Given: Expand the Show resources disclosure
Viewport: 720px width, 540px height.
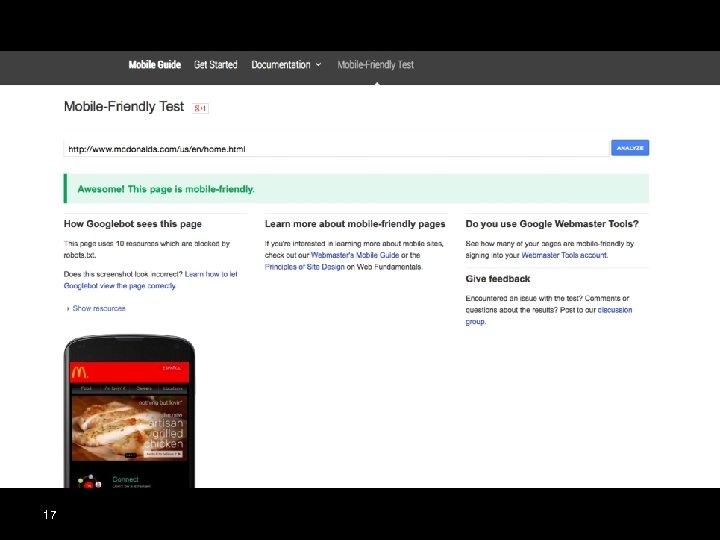Looking at the screenshot, I should (96, 308).
